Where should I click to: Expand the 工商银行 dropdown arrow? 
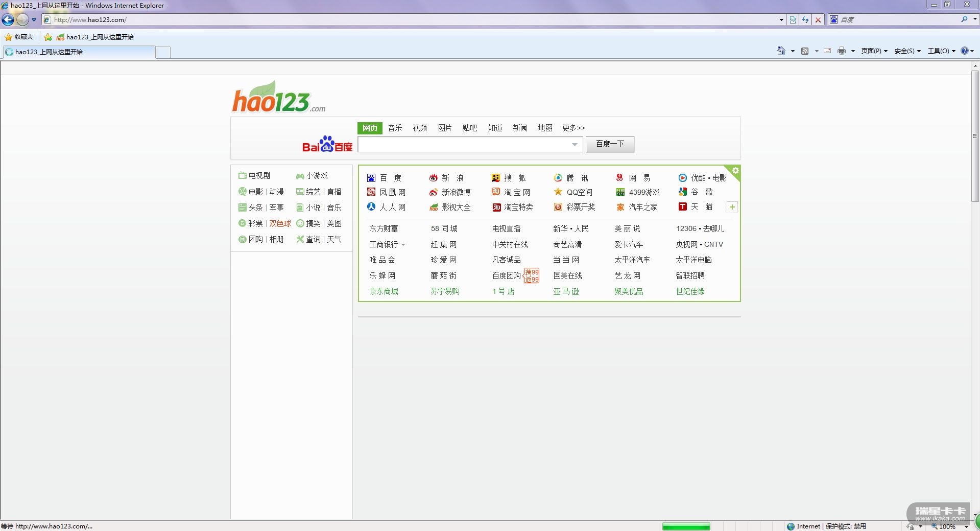click(403, 245)
